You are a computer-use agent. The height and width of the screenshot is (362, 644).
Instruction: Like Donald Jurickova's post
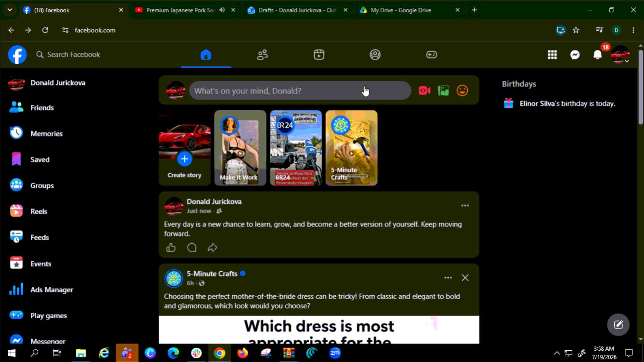coord(171,247)
